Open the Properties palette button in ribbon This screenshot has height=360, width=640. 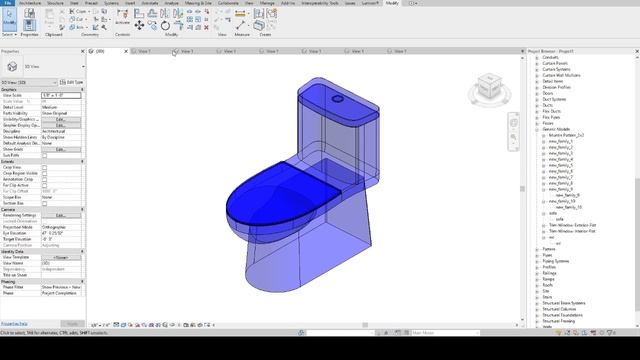tap(29, 26)
